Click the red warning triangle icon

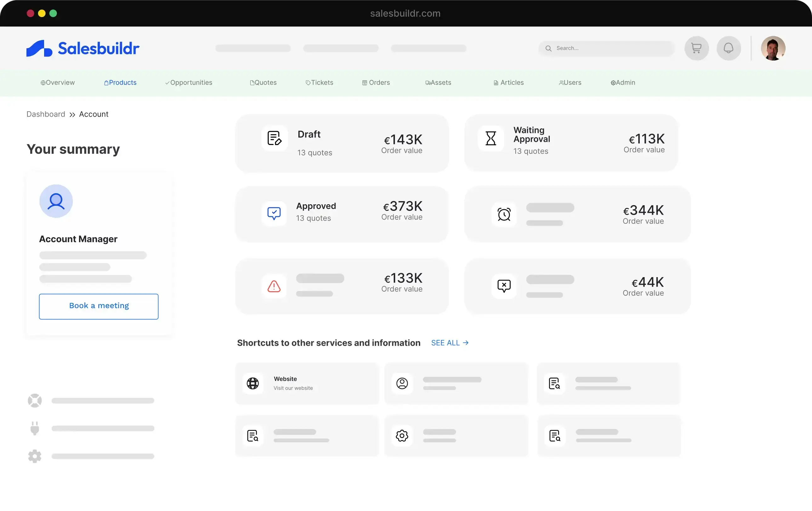click(x=274, y=286)
